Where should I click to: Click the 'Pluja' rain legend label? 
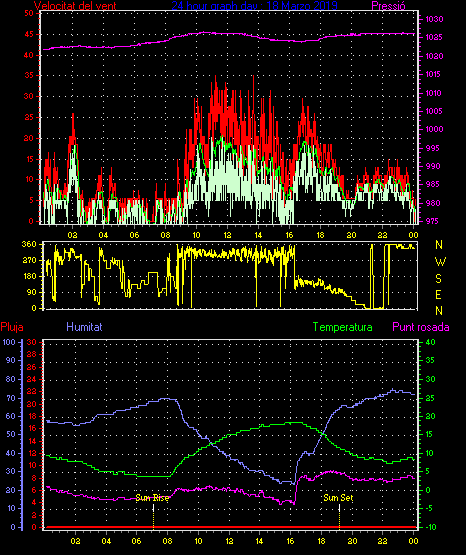tap(12, 327)
